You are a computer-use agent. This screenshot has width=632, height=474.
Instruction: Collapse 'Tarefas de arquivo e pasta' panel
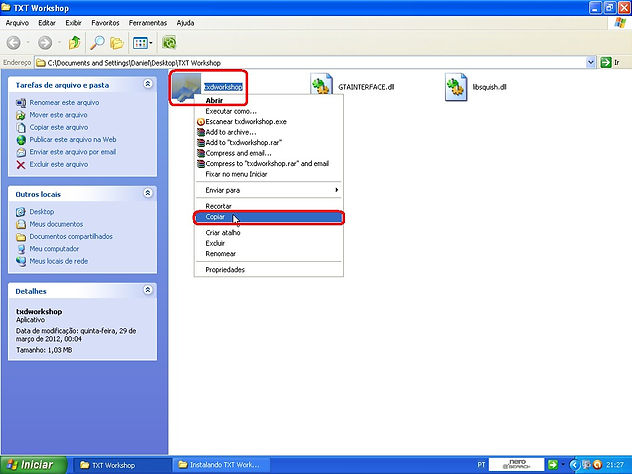tap(148, 84)
